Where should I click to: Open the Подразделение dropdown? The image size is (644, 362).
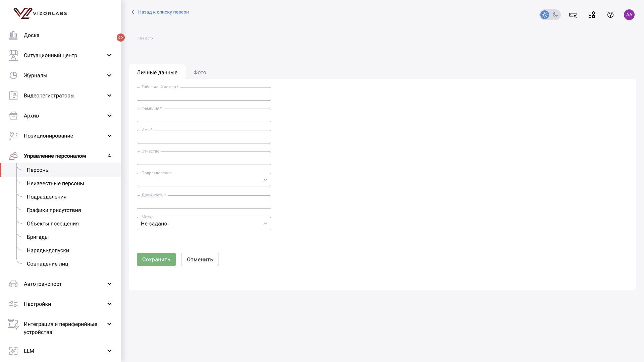tap(204, 180)
